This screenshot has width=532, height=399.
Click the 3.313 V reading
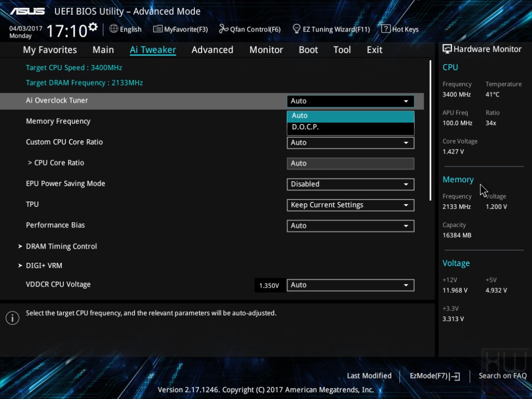pyautogui.click(x=453, y=319)
